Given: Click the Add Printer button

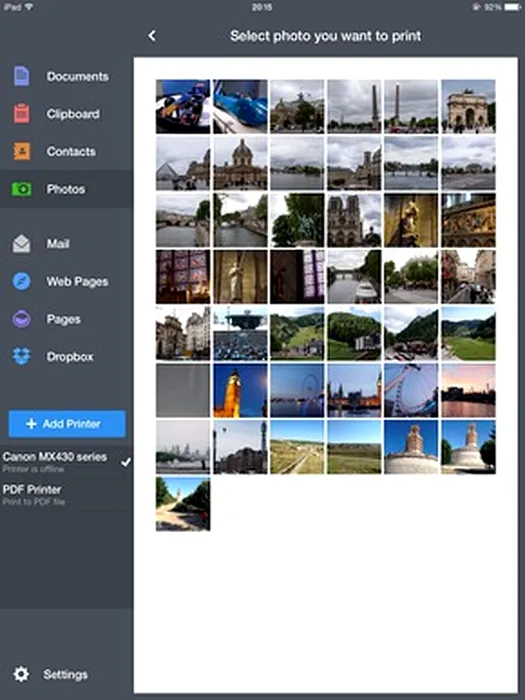Looking at the screenshot, I should (67, 424).
